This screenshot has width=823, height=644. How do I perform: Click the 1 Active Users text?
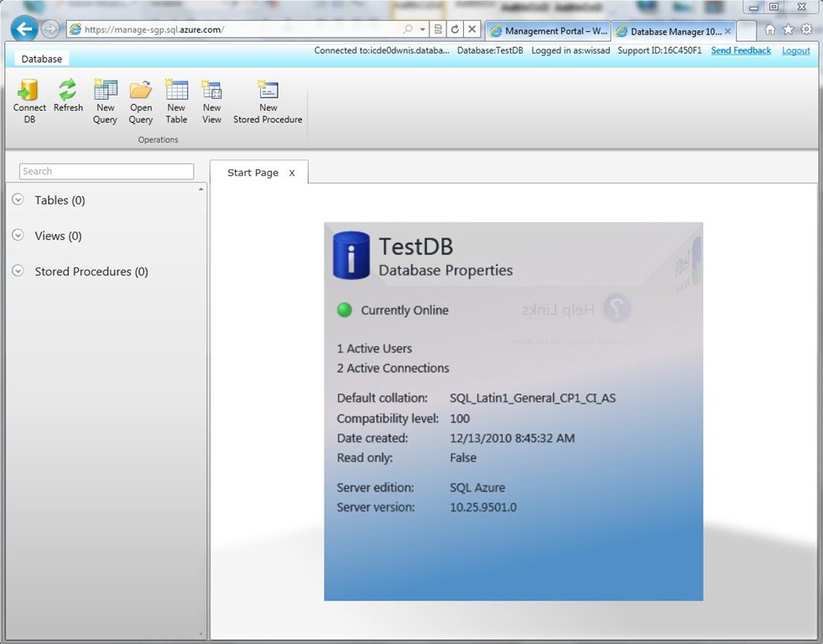pos(374,348)
